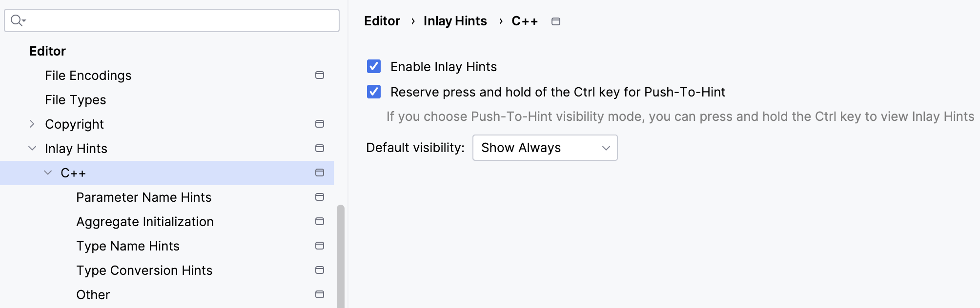
Task: Click the icon after C++ in the breadcrumb
Action: (556, 21)
